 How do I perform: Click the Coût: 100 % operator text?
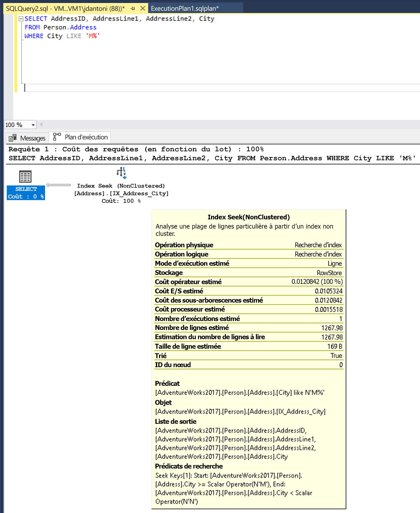(121, 201)
